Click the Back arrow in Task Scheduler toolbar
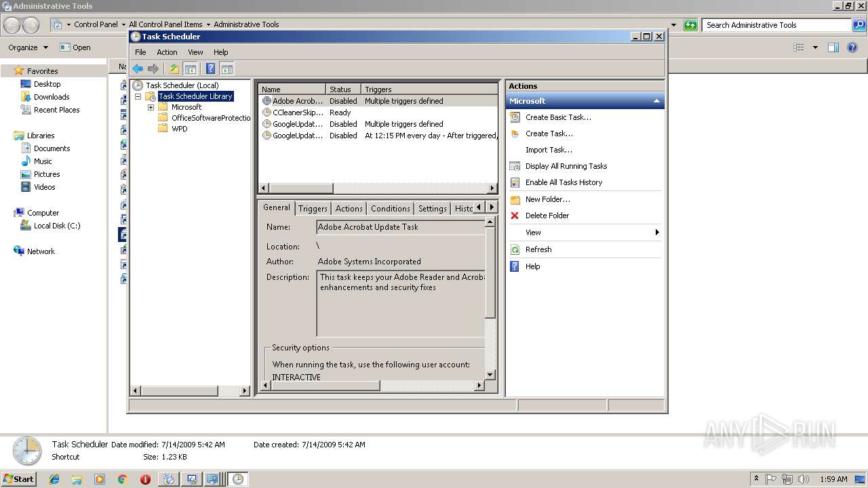The image size is (868, 488). (138, 68)
